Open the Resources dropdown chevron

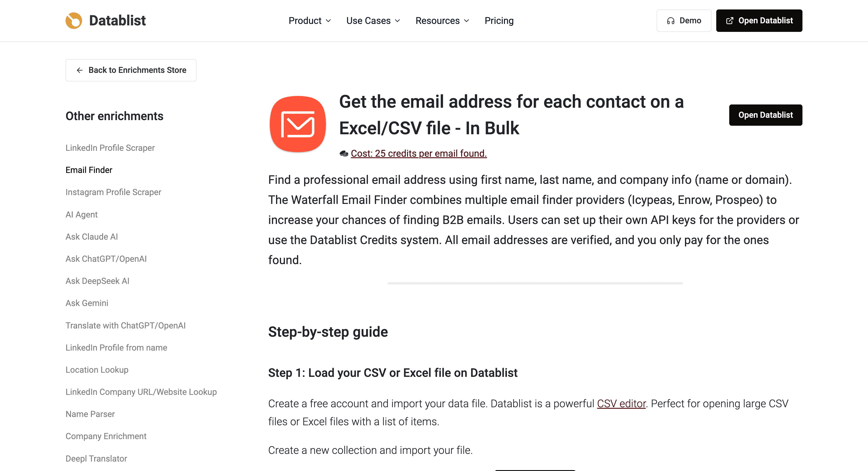(x=466, y=21)
